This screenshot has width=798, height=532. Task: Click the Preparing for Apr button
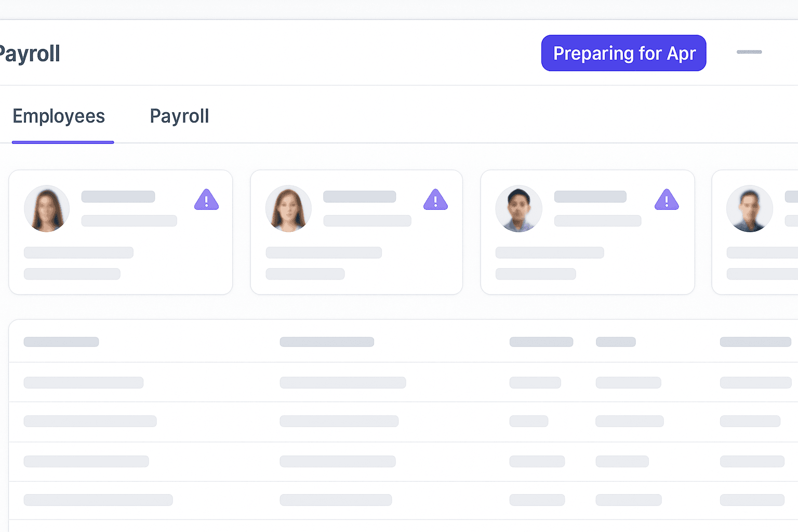623,53
